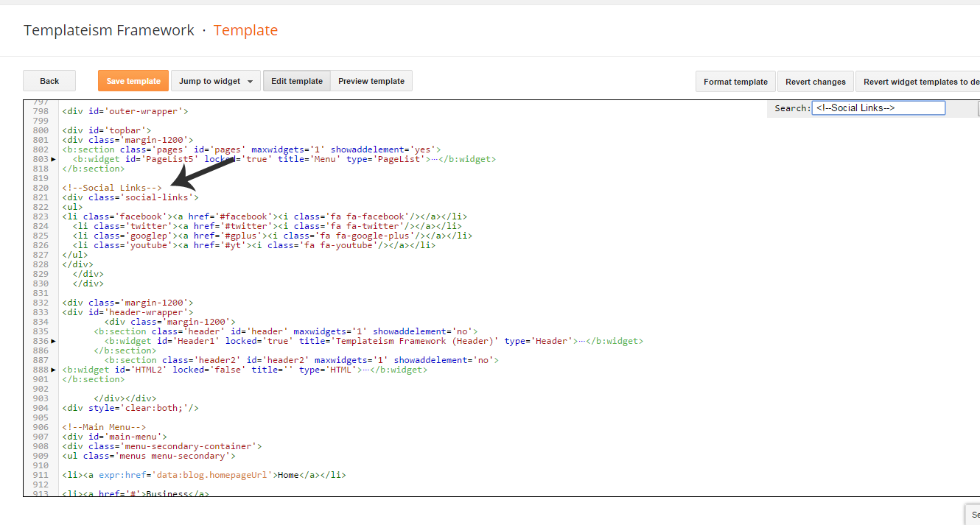Open the Jump to widget dropdown

[x=216, y=81]
